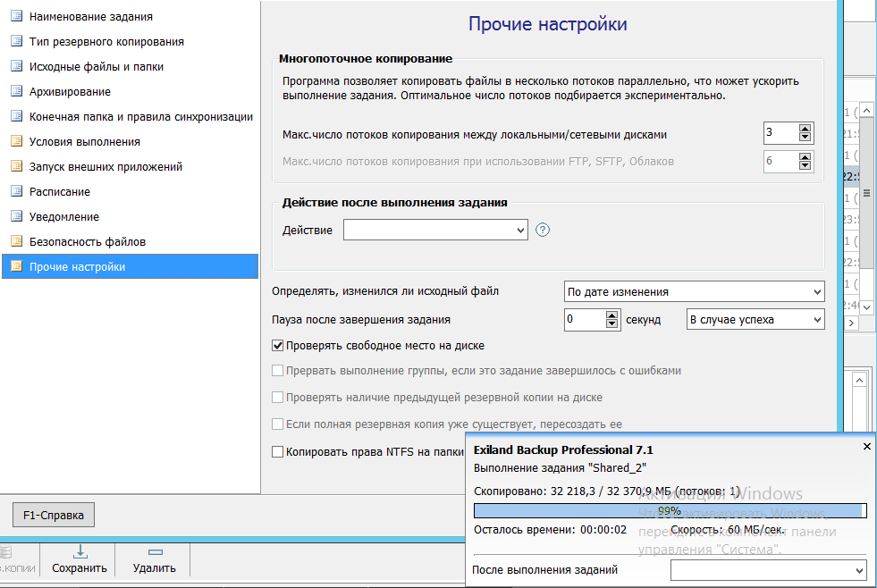
Task: Click the icon beside Расписание
Action: [x=16, y=191]
